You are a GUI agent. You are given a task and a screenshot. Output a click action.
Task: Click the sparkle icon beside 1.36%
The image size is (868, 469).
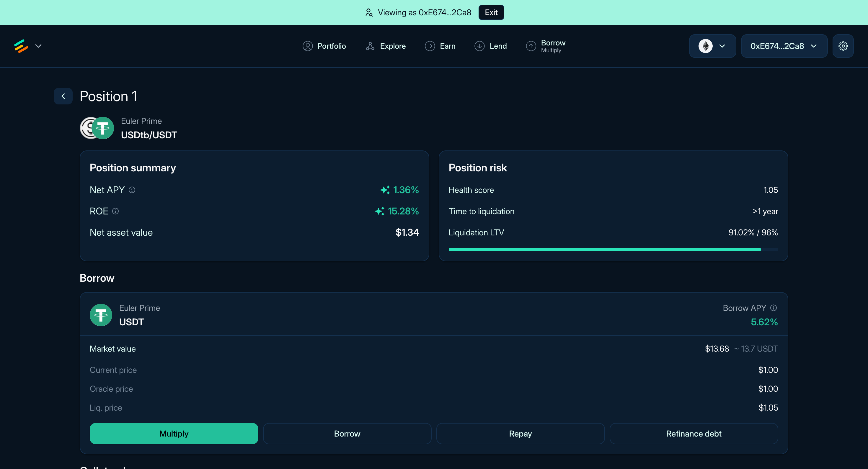[385, 190]
